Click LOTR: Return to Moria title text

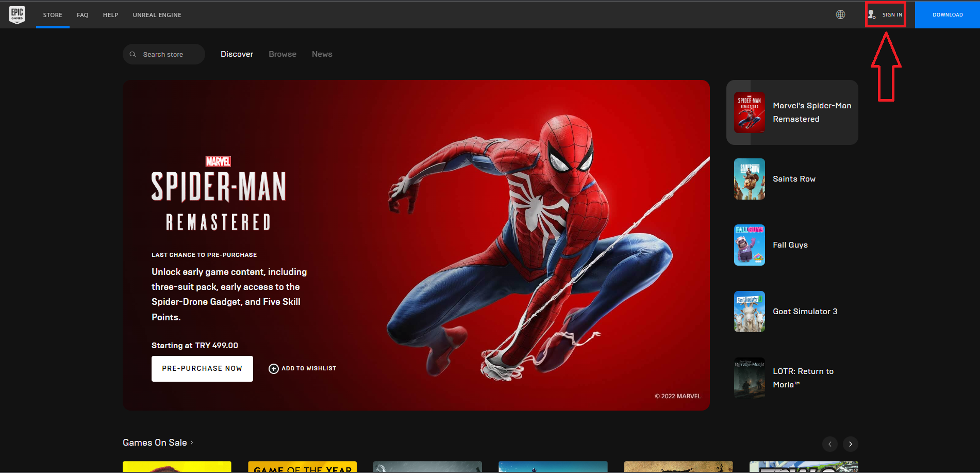coord(803,378)
